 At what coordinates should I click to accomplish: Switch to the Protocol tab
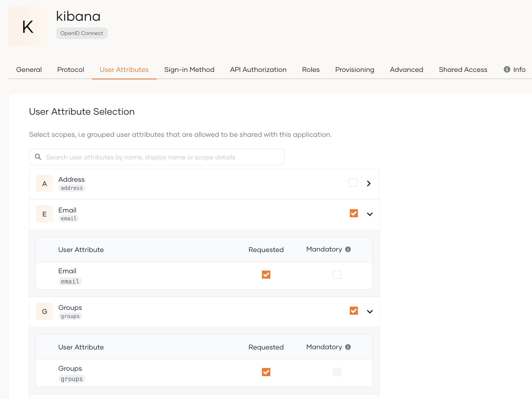tap(71, 69)
